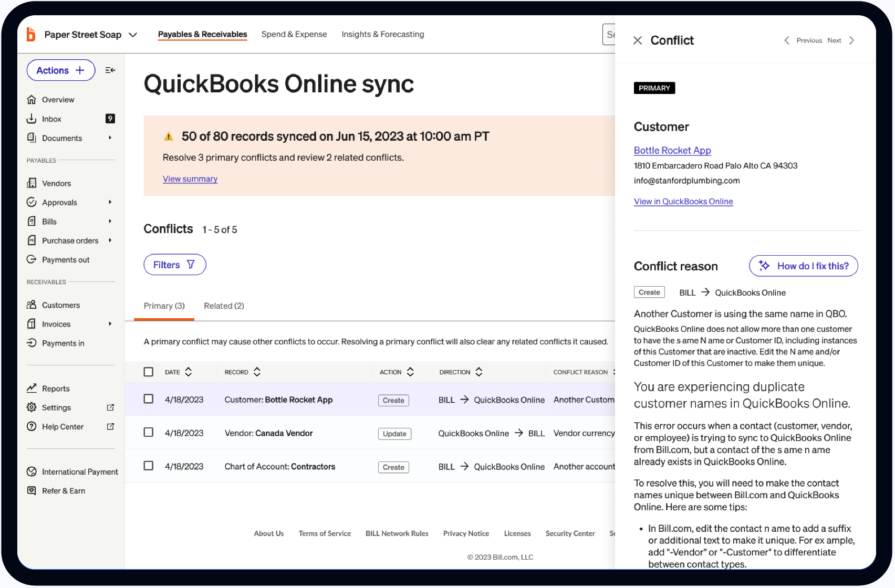Screen dimensions: 895x588
Task: Click the Purchase orders icon
Action: click(x=32, y=240)
